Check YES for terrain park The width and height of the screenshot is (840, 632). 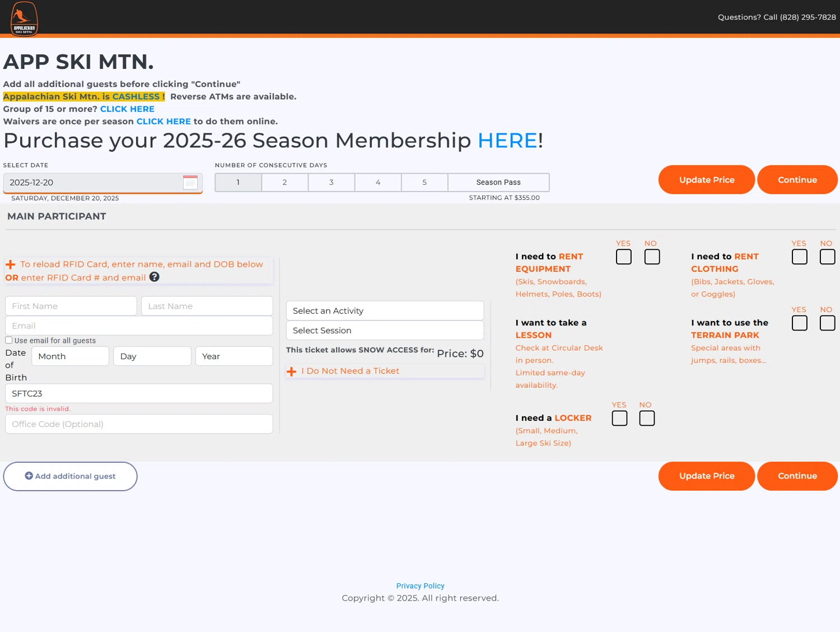click(799, 323)
